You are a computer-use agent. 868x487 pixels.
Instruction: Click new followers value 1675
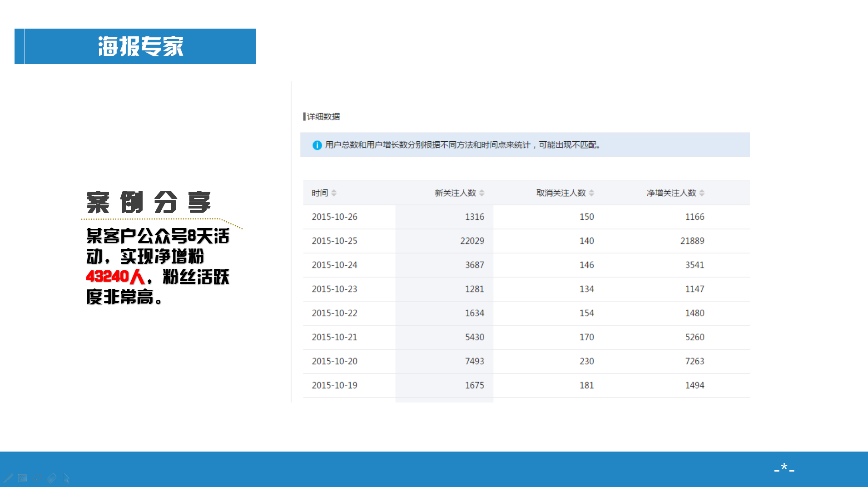pos(475,386)
